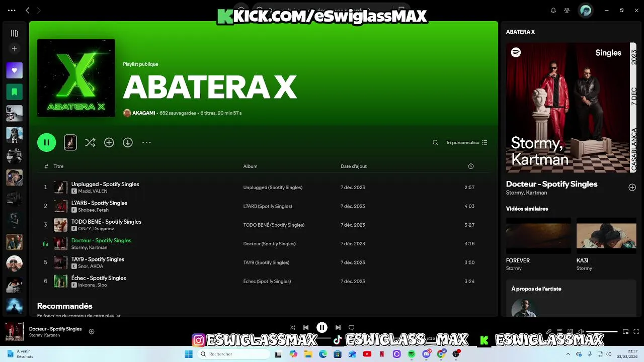The width and height of the screenshot is (644, 362).
Task: Open YouTube from the Windows taskbar
Action: click(367, 354)
